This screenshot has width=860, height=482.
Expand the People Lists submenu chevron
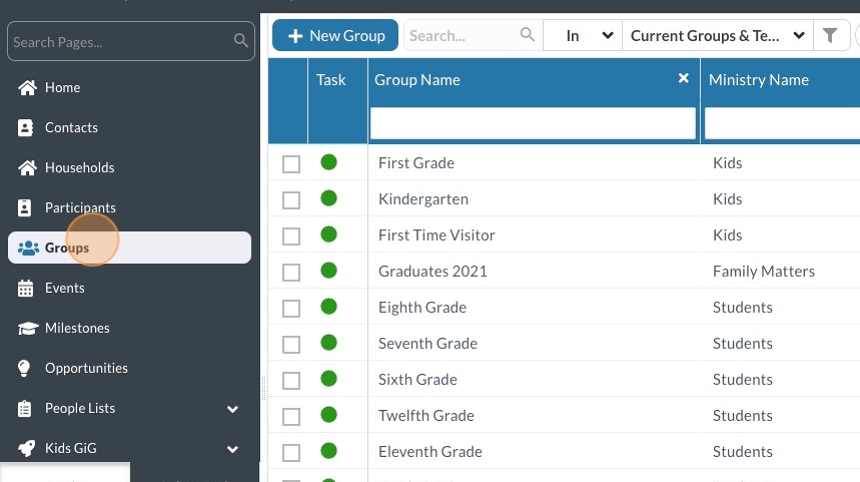coord(233,409)
